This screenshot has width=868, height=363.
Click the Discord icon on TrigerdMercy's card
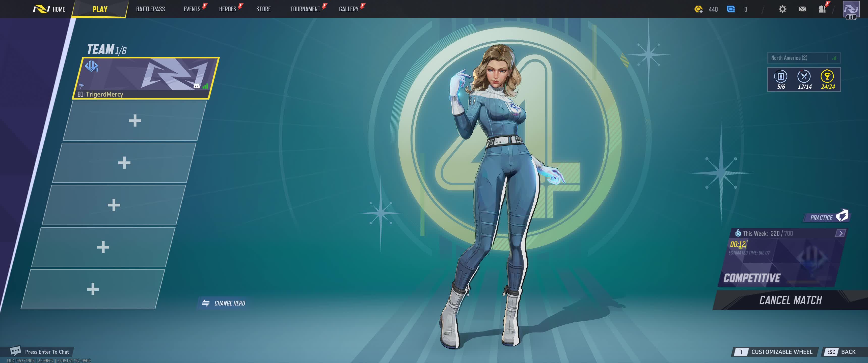point(197,86)
